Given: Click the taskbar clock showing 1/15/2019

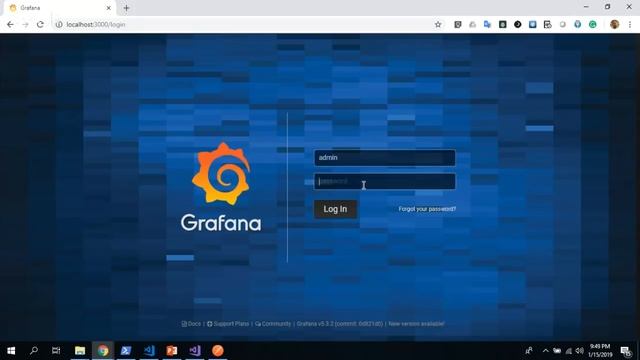Looking at the screenshot, I should coord(600,351).
